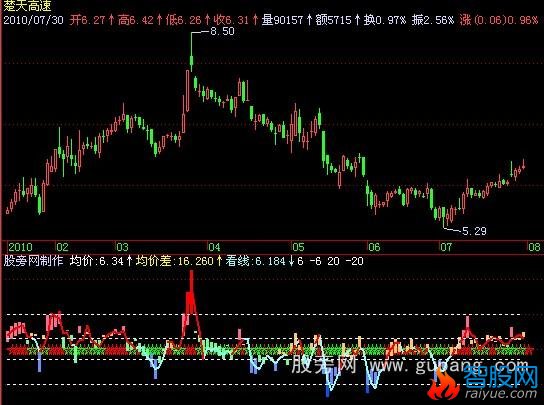Screen dimensions: 544x405
Task: Click the indicator name 股旁网制作
Action: (33, 261)
